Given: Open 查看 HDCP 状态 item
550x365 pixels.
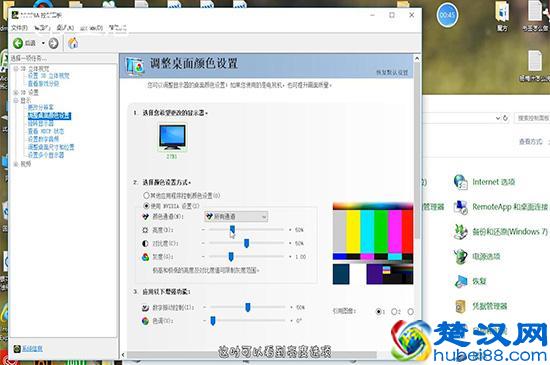Looking at the screenshot, I should point(46,131).
